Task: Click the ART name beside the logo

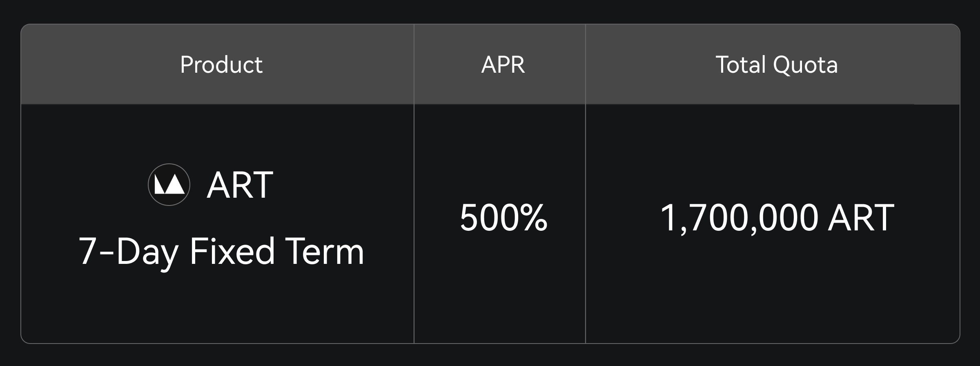Action: point(240,185)
